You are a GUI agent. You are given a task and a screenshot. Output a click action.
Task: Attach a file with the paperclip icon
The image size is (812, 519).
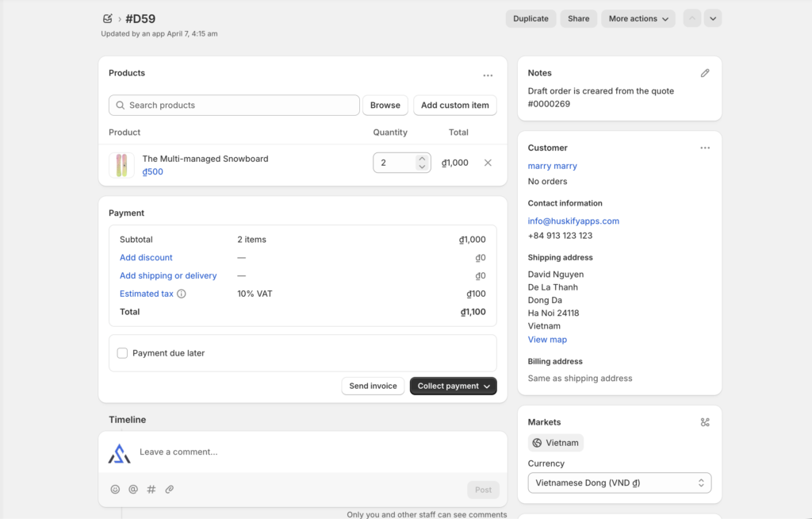[170, 490]
